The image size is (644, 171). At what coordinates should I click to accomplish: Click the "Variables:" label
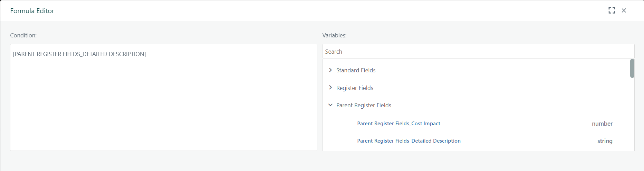(x=334, y=35)
